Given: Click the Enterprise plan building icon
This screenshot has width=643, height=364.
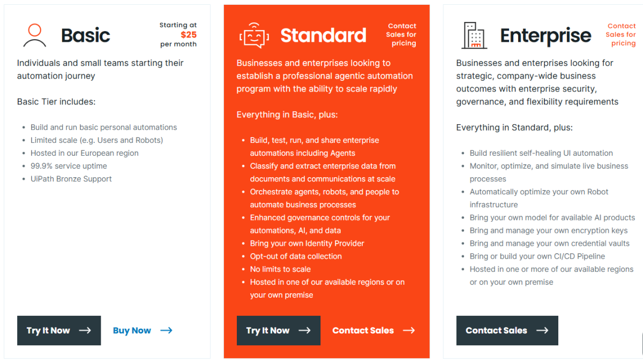Looking at the screenshot, I should pos(474,35).
